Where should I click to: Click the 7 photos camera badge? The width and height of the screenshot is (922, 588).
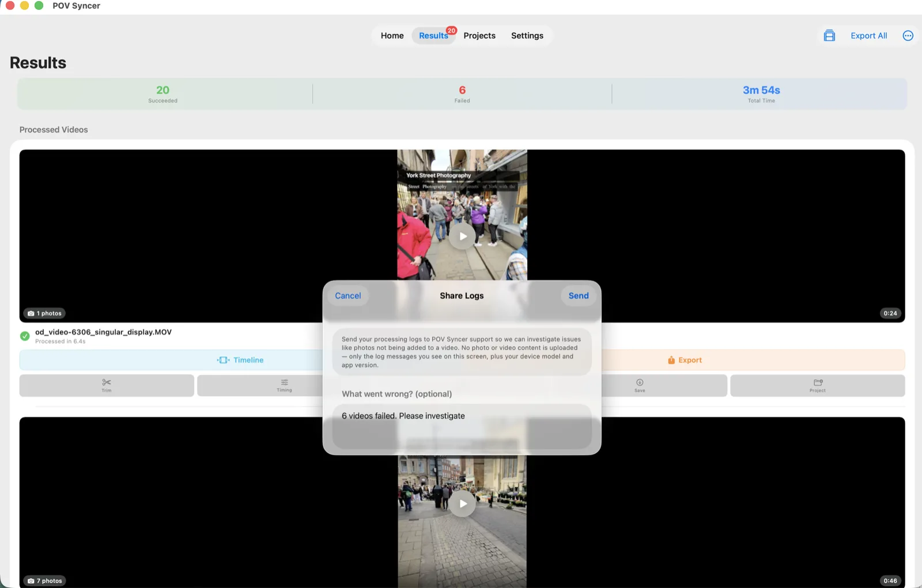[45, 581]
